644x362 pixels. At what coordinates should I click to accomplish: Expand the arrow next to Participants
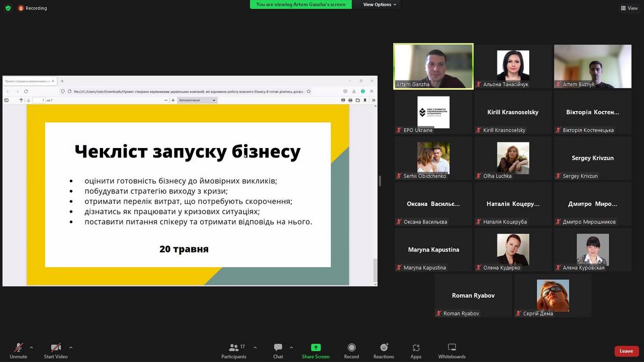point(255,348)
